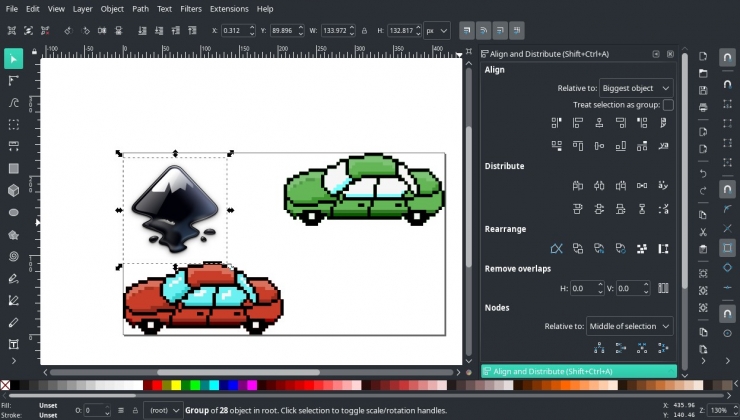Click Align and Distribute panel tab

579,371
